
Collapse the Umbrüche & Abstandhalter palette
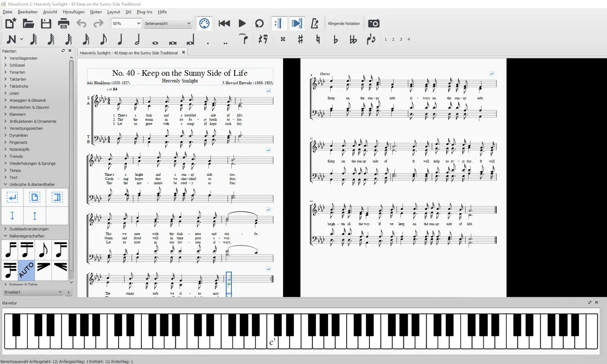click(32, 184)
